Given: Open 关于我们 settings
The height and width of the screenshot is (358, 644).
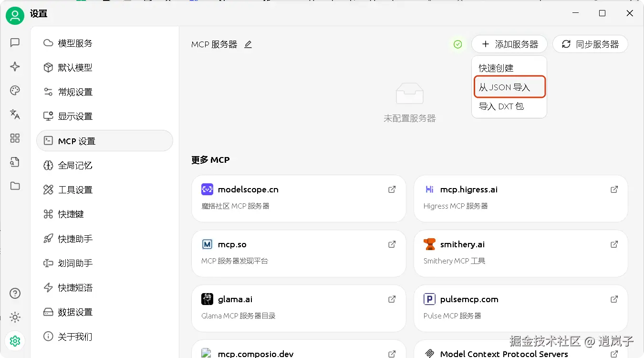Looking at the screenshot, I should pos(104,337).
